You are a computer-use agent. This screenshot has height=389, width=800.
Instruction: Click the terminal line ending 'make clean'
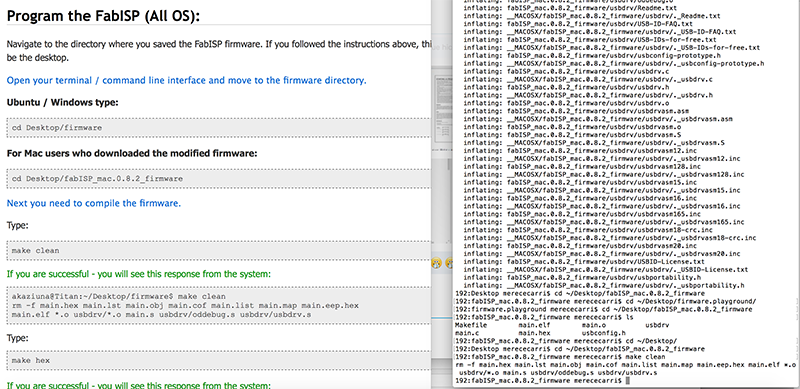pos(560,357)
